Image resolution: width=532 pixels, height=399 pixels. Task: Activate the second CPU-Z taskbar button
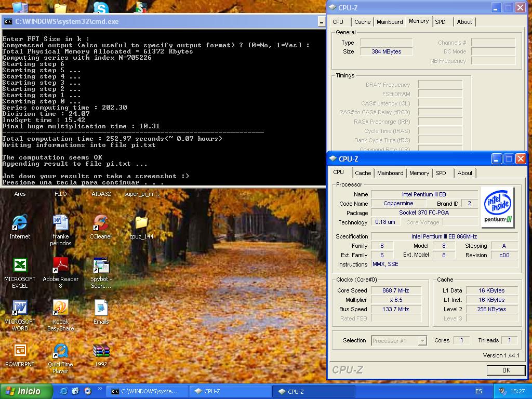point(314,391)
